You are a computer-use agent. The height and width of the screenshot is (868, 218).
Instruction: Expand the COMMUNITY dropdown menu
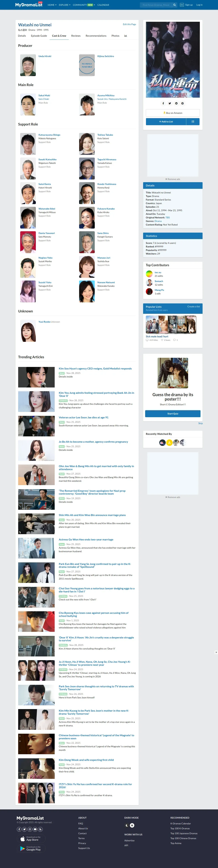(84, 5)
